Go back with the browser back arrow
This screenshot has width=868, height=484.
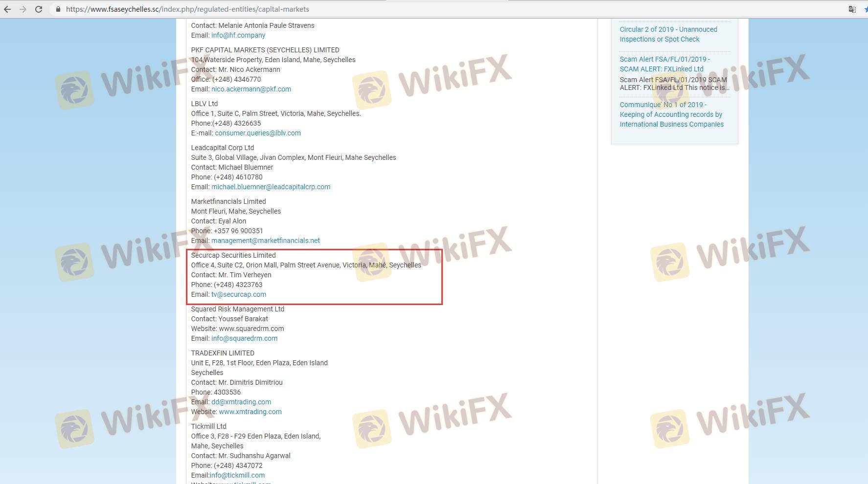[x=7, y=9]
